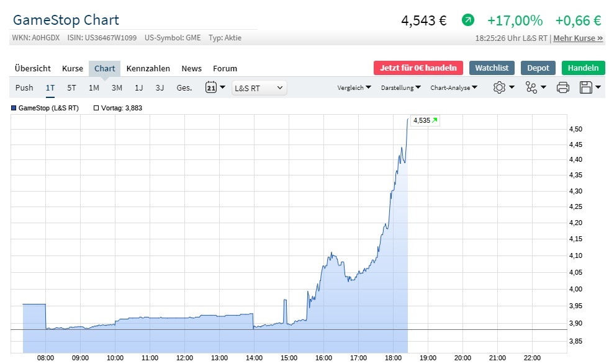
Task: Open the L&S RT exchange dropdown
Action: (259, 87)
